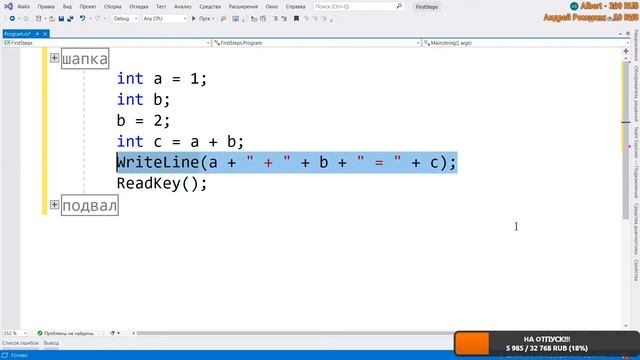Image resolution: width=640 pixels, height=360 pixels.
Task: Click the FirstSteps solution name button
Action: pyautogui.click(x=427, y=7)
